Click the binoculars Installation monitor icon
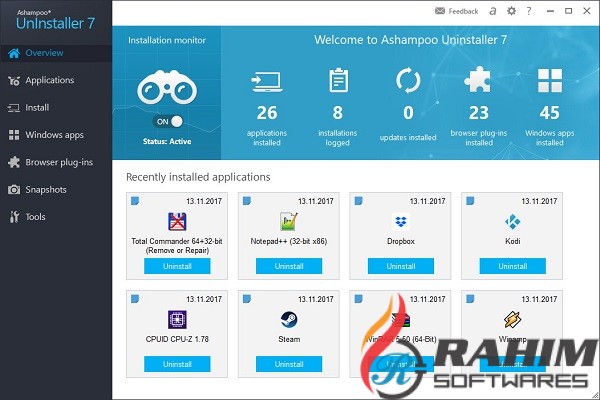The height and width of the screenshot is (400, 600). [x=167, y=87]
